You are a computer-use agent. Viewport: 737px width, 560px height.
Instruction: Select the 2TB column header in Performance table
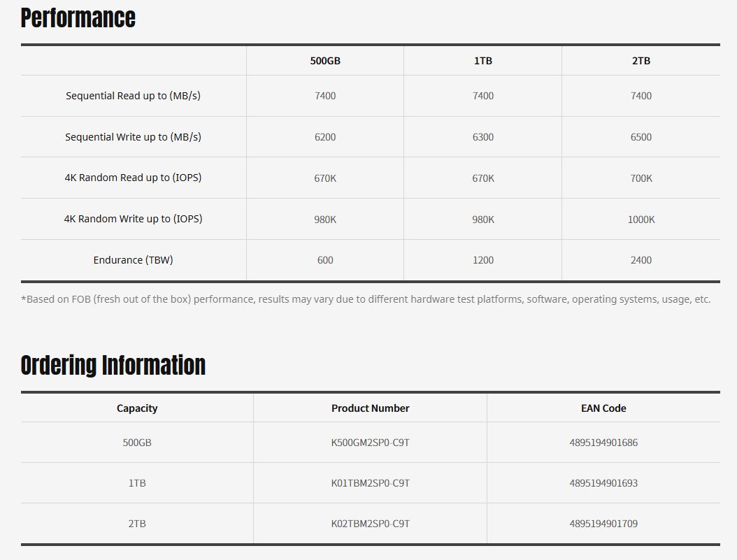641,61
